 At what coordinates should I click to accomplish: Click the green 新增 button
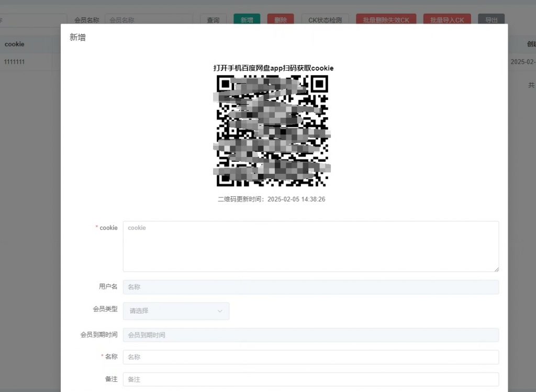click(247, 20)
